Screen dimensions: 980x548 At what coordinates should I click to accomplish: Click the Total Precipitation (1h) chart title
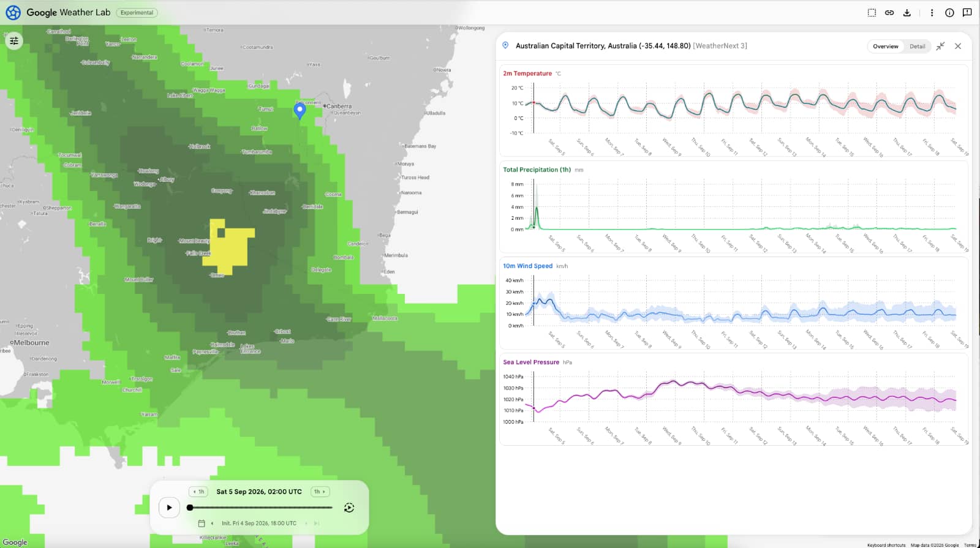tap(537, 170)
